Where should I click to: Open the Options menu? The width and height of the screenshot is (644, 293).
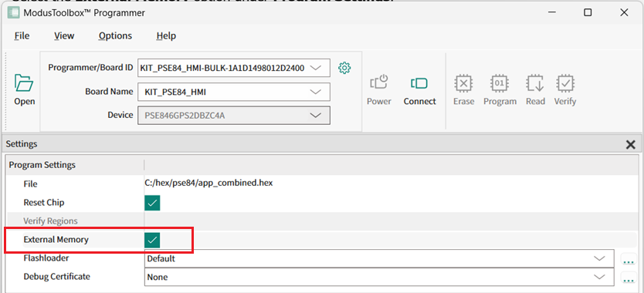pyautogui.click(x=115, y=35)
